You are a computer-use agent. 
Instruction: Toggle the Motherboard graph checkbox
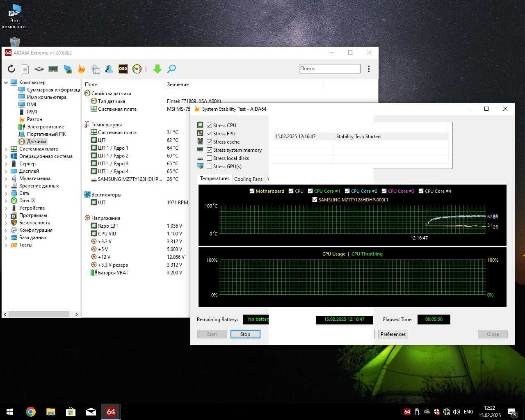pos(252,191)
